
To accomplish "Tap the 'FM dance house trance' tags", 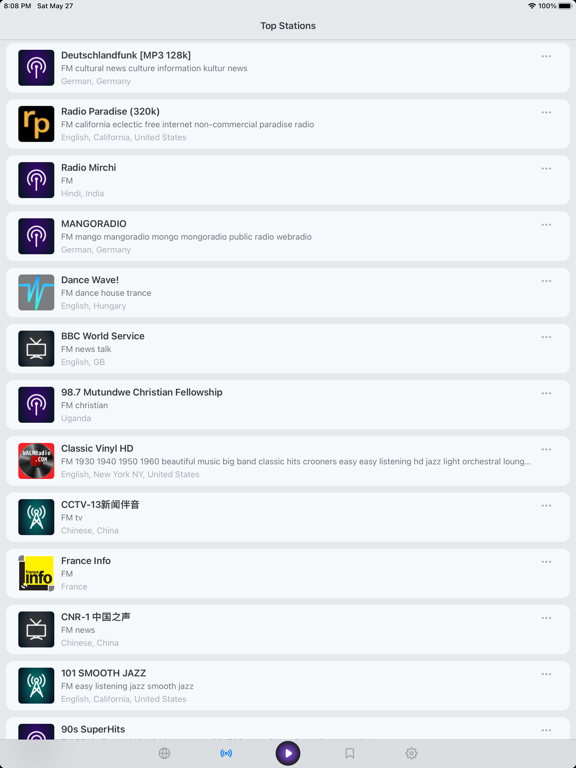I will pos(106,293).
